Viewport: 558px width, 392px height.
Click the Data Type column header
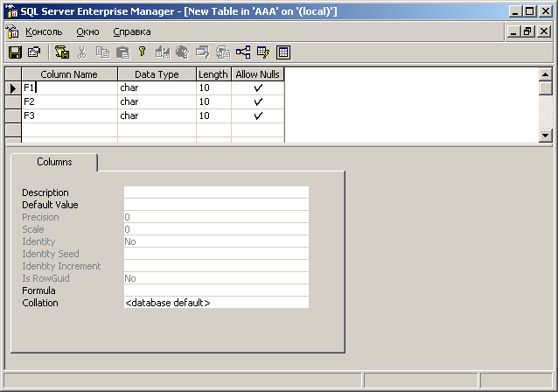coord(157,74)
